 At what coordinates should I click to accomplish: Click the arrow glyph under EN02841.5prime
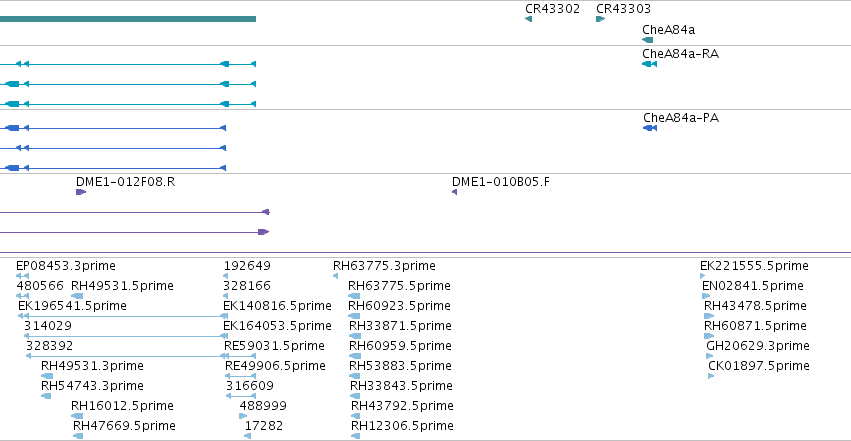706,296
